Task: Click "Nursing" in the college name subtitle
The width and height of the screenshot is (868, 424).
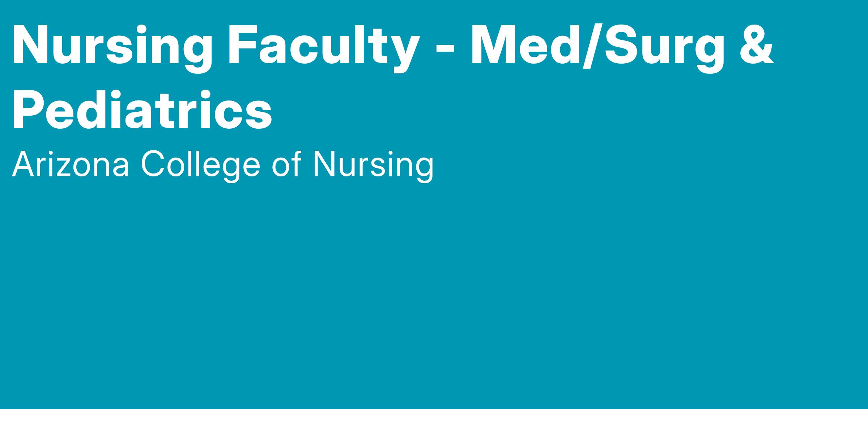Action: pyautogui.click(x=373, y=165)
